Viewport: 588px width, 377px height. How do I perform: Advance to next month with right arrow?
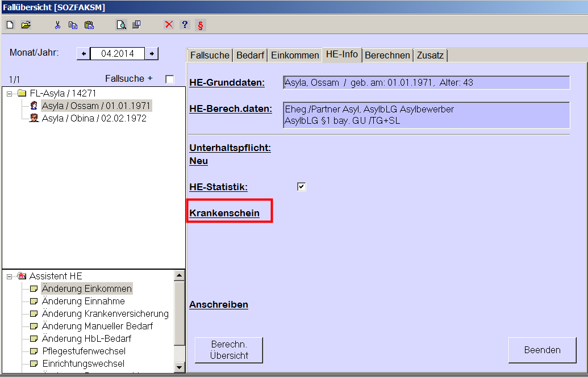click(152, 53)
